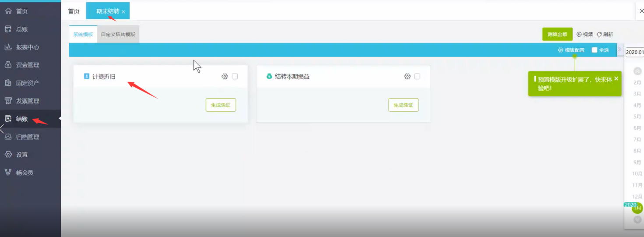Viewport: 644px width, 237px height.
Task: Open the 视频 tutorial
Action: coord(584,34)
